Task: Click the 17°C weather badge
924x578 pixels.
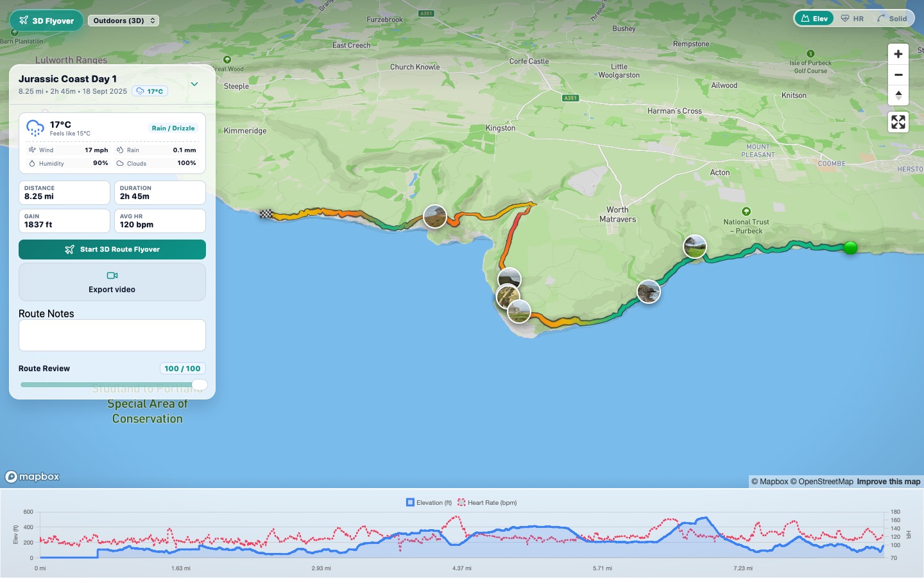Action: [x=150, y=91]
